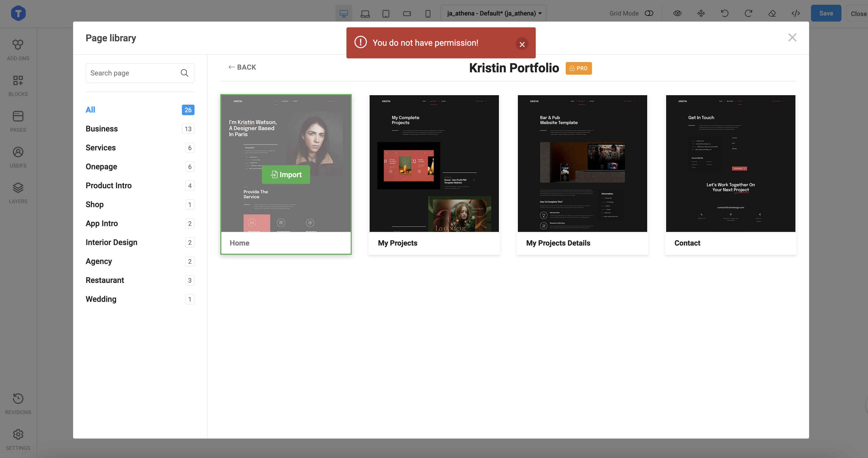Toggle the eye preview icon
The height and width of the screenshot is (458, 868).
[677, 13]
